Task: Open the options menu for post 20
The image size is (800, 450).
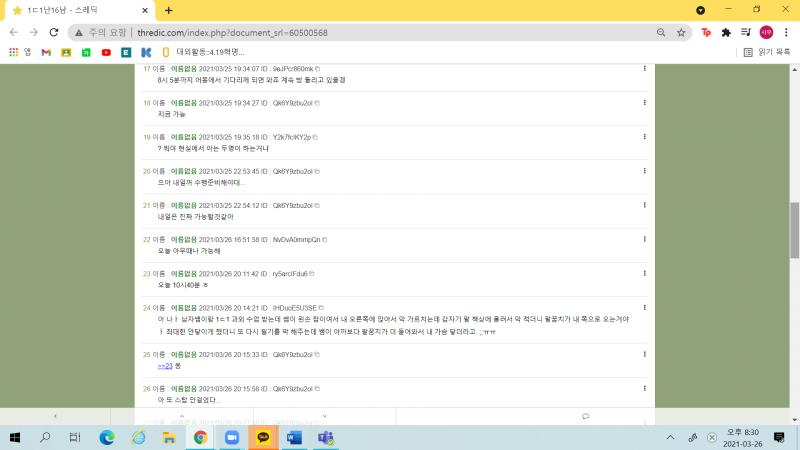Action: pos(644,171)
